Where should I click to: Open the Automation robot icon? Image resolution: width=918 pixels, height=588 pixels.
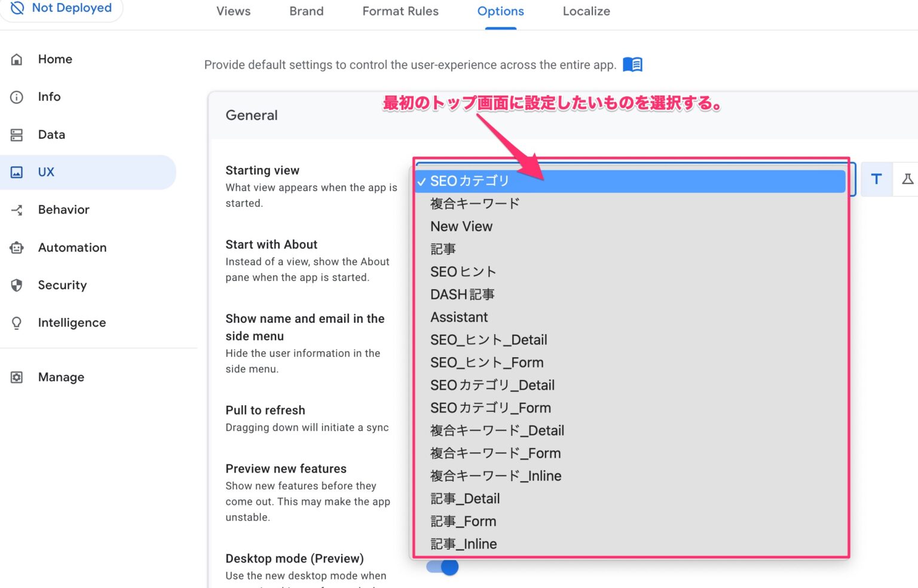(x=16, y=247)
